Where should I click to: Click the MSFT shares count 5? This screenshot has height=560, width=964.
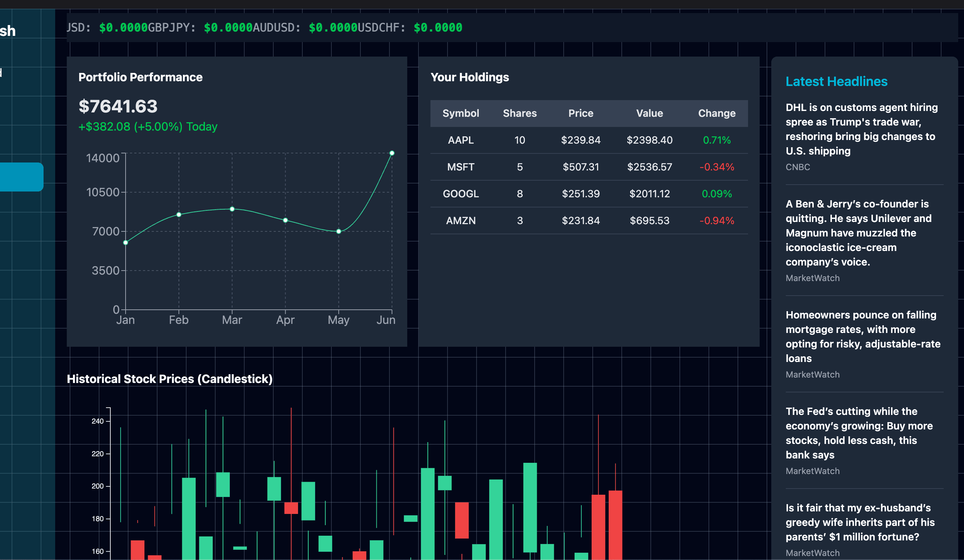[519, 167]
